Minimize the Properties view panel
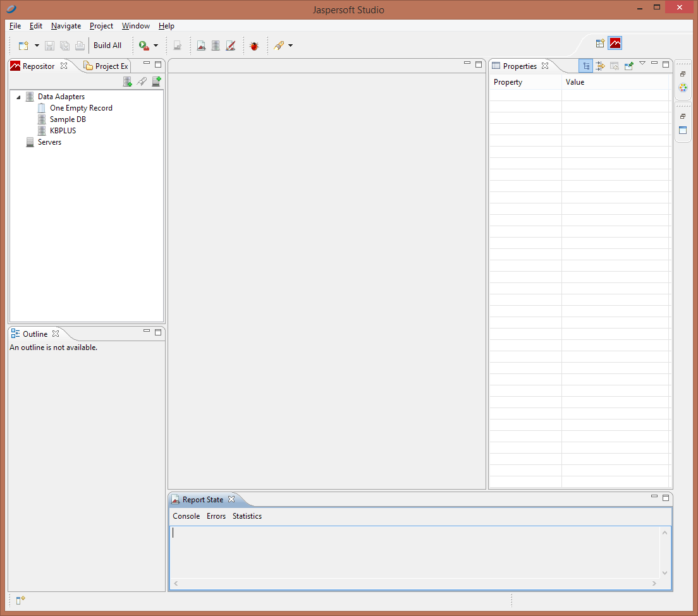The height and width of the screenshot is (616, 698). coord(654,64)
